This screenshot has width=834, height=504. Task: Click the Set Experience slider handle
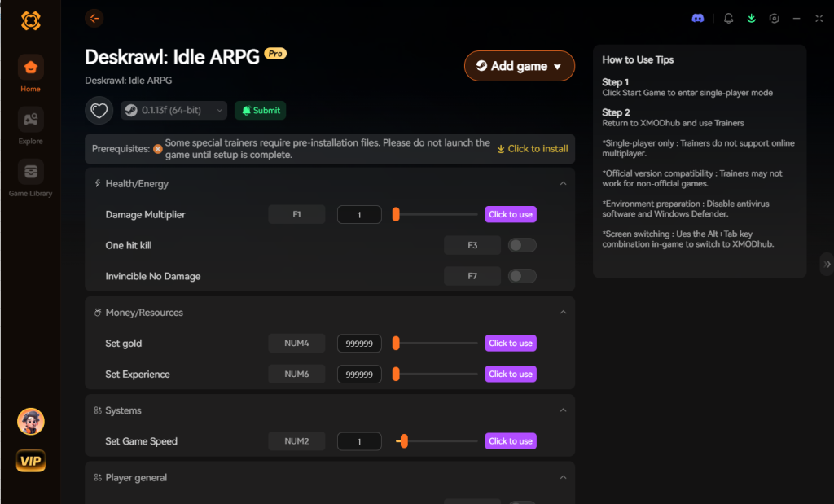(x=396, y=374)
